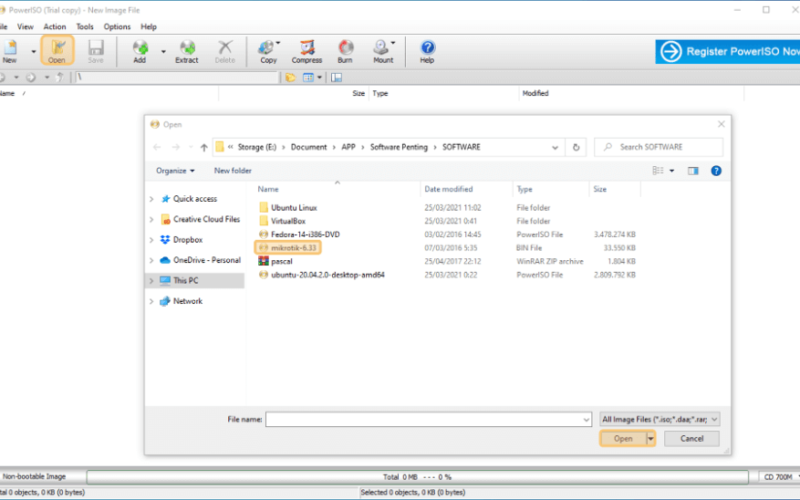Click the blue help icon in Open dialog
This screenshot has width=800, height=500.
[716, 171]
